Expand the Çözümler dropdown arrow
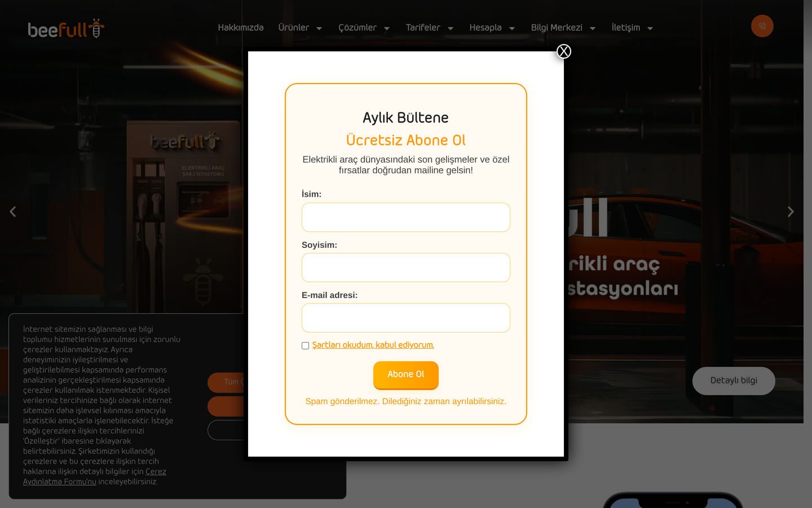 tap(387, 28)
